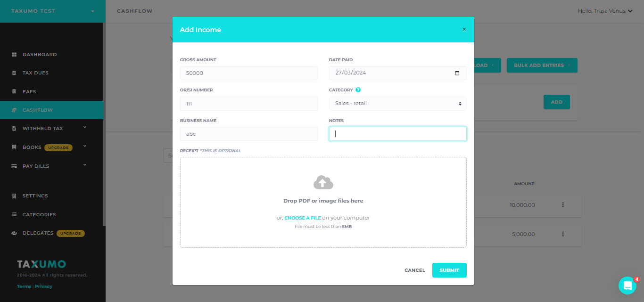Click the Withheld Tax document icon
This screenshot has width=644, height=302.
(14, 129)
